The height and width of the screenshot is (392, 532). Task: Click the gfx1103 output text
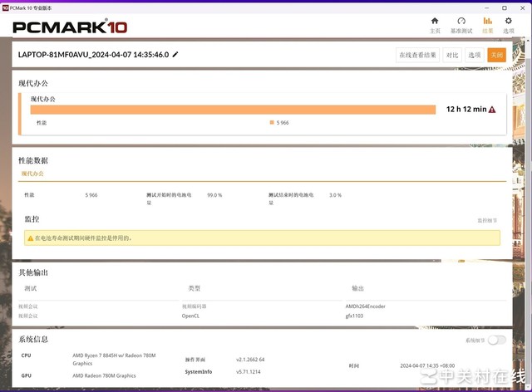pyautogui.click(x=354, y=316)
